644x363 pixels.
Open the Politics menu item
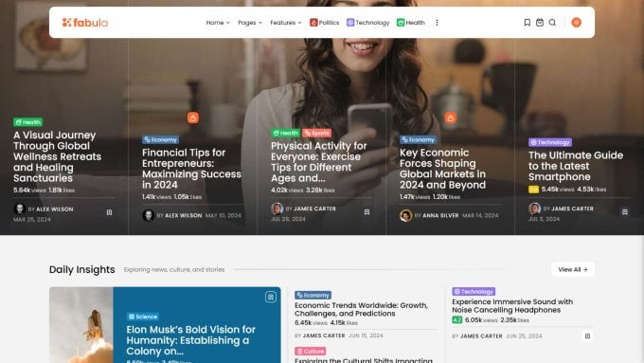pyautogui.click(x=325, y=23)
